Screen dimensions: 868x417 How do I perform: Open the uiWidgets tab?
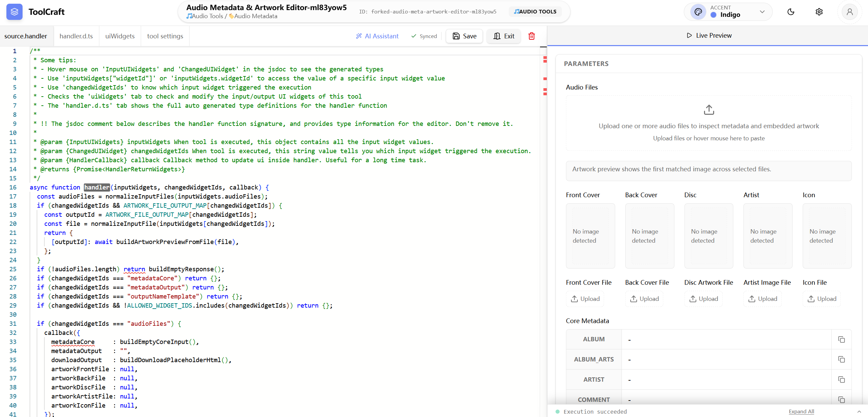120,36
